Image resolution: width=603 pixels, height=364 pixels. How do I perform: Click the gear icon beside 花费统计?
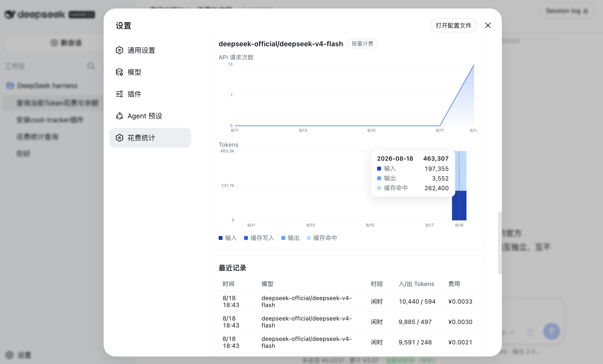point(120,138)
